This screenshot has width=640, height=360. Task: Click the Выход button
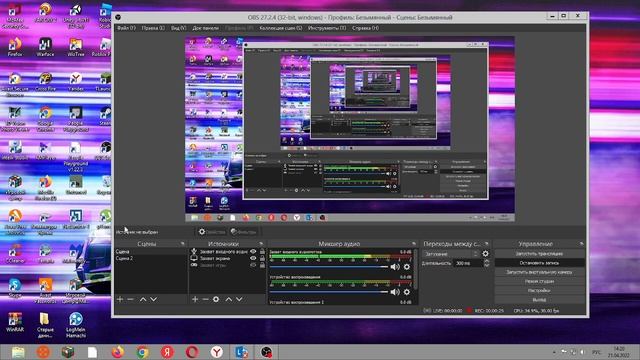(539, 300)
